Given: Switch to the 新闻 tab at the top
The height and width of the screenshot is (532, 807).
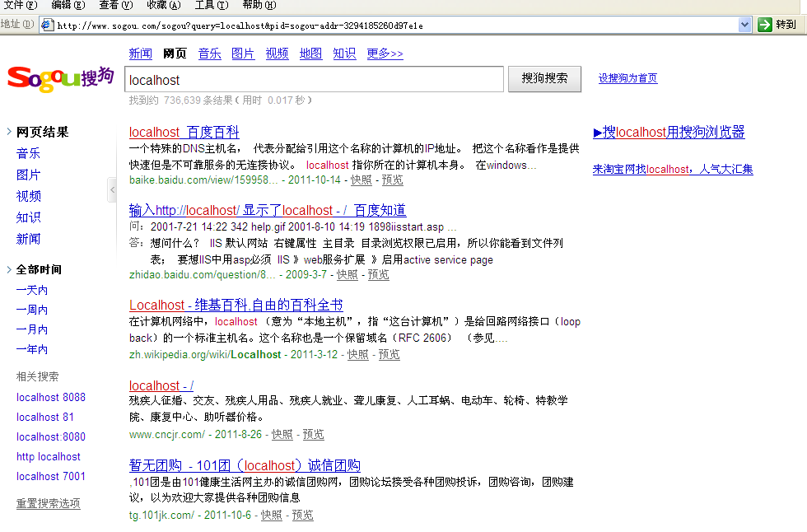Looking at the screenshot, I should coord(141,54).
